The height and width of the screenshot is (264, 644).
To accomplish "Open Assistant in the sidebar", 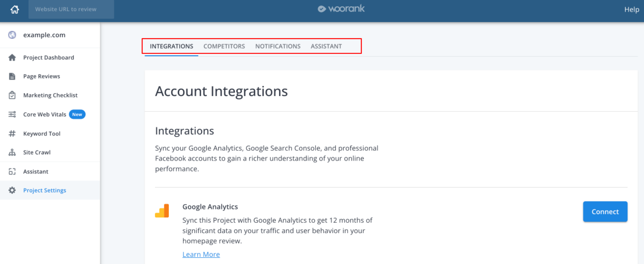I will tap(36, 171).
